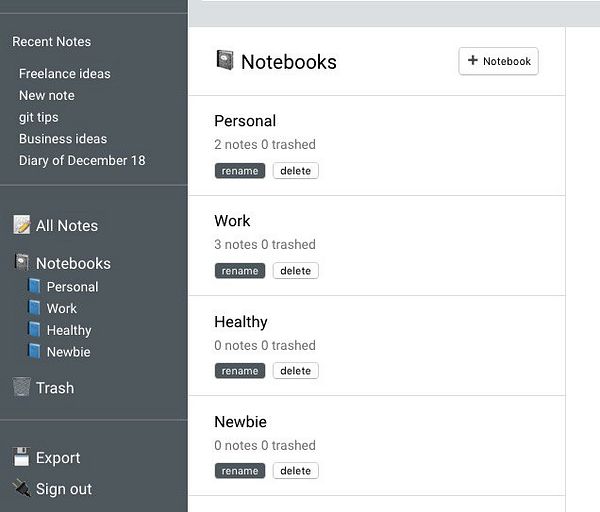Click the Trash bin icon
600x512 pixels.
click(22, 387)
